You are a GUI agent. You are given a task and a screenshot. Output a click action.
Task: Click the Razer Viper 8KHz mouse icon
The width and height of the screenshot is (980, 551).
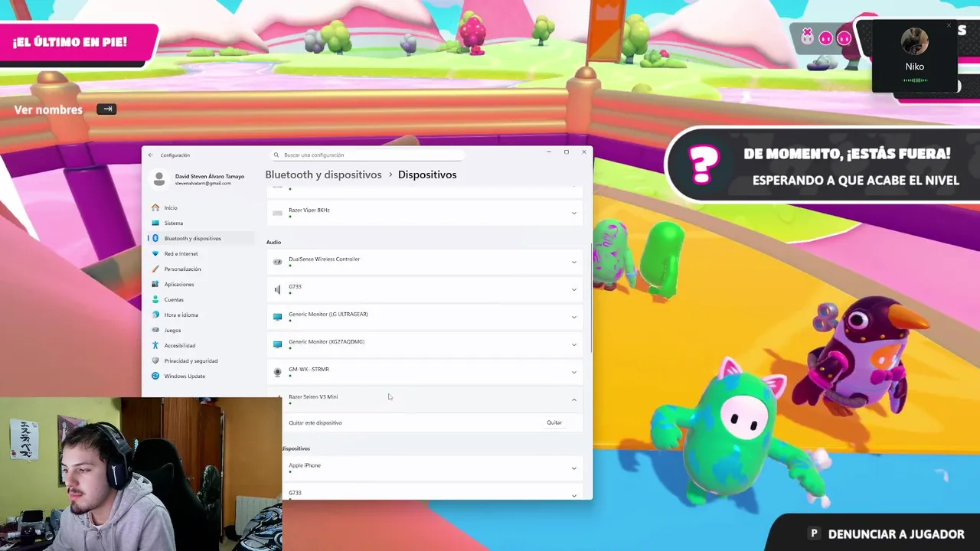pos(277,213)
